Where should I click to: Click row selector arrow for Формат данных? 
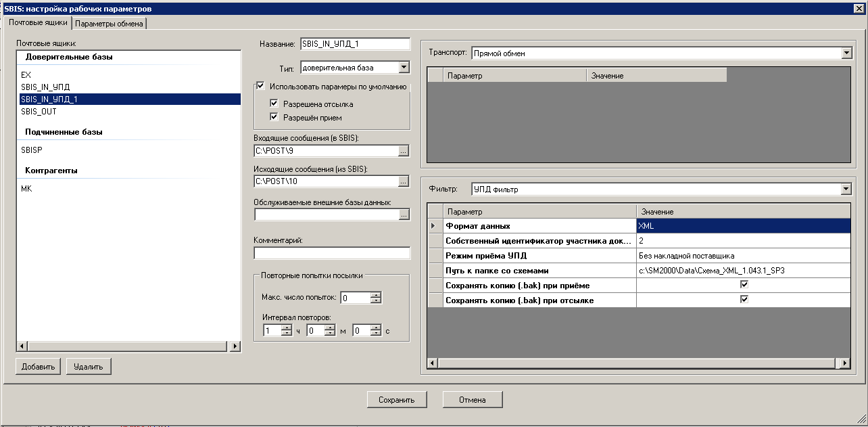(x=436, y=225)
